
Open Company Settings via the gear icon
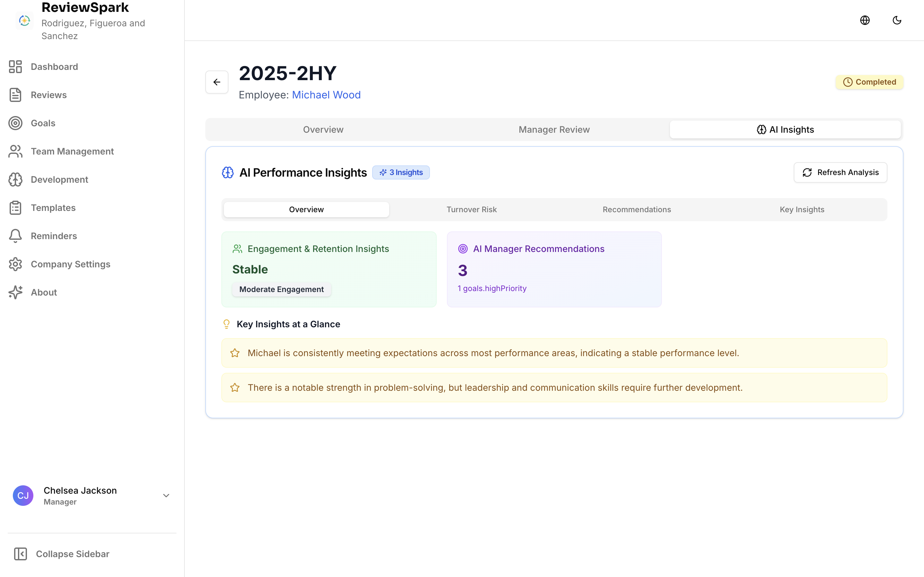[15, 264]
